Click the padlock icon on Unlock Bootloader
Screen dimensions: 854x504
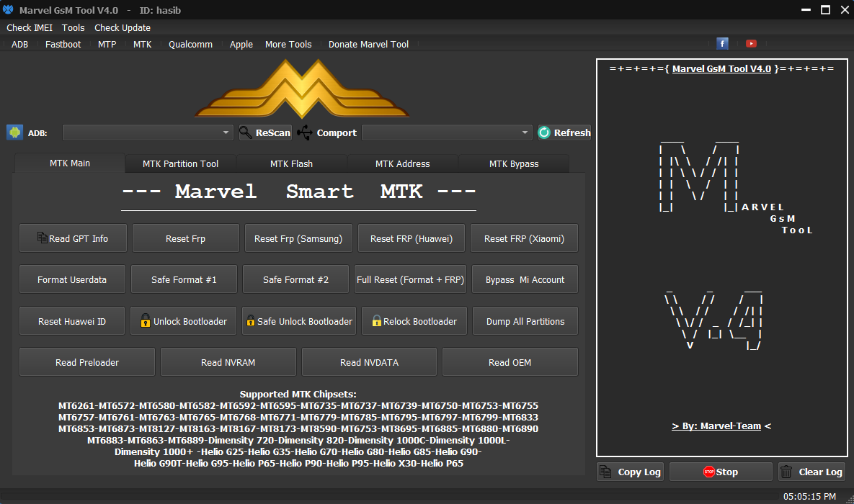point(146,320)
